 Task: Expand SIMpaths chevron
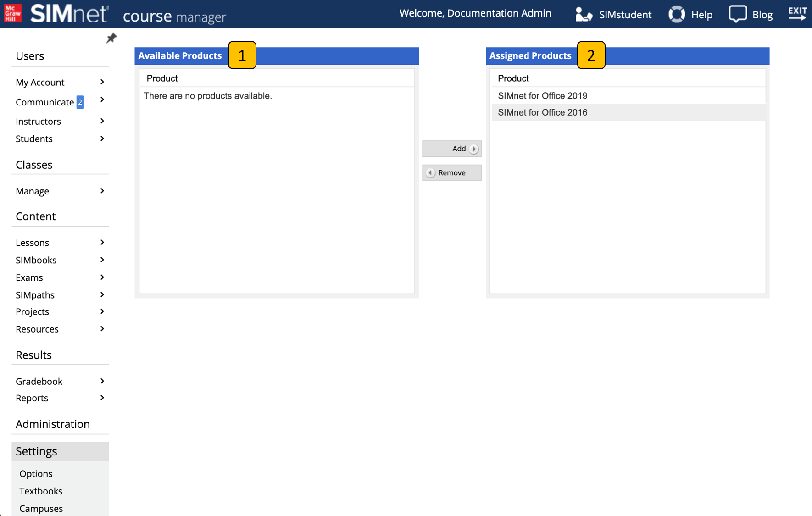(102, 294)
